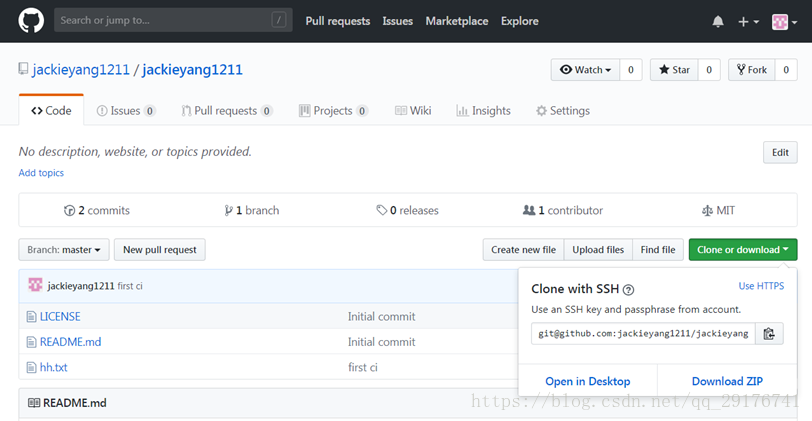Screen dimensions: 812x421
Task: View 1 branch list
Action: 252,210
